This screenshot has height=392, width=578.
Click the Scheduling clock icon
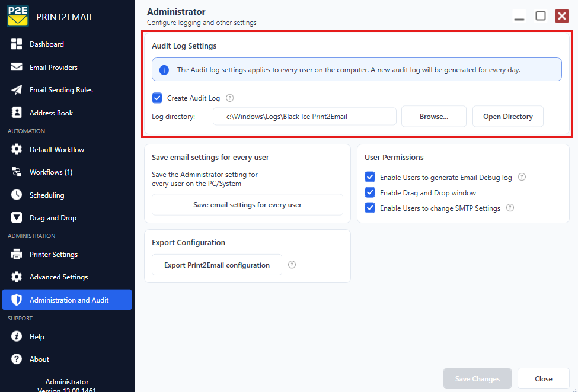tap(17, 195)
